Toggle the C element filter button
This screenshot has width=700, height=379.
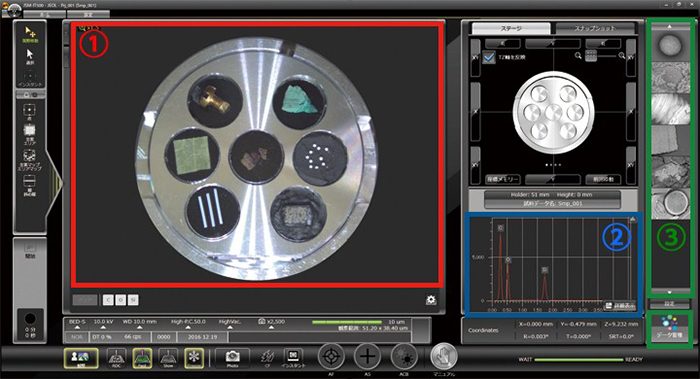[x=108, y=300]
